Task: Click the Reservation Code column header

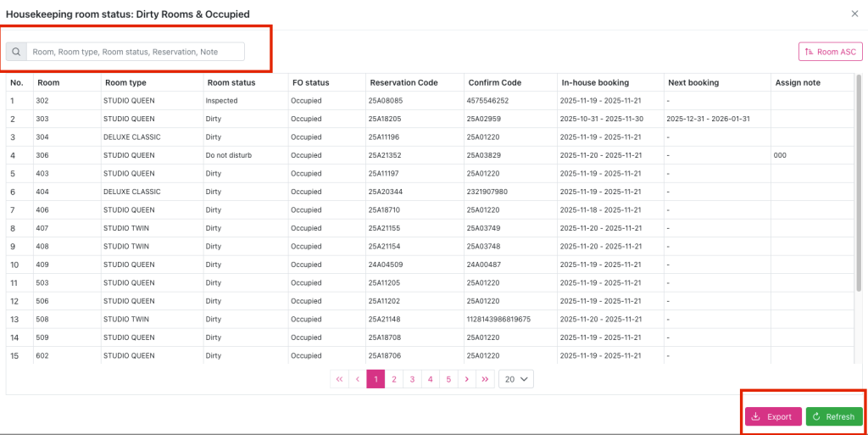Action: click(x=403, y=82)
